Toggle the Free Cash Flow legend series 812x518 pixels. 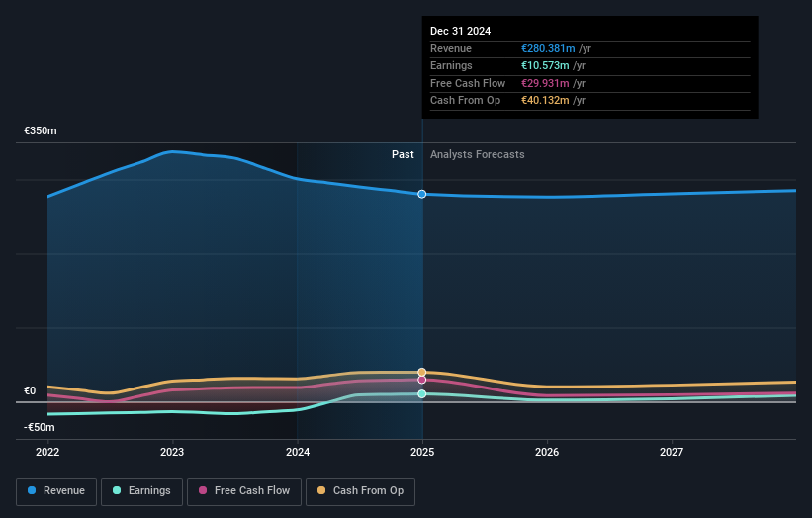(244, 491)
